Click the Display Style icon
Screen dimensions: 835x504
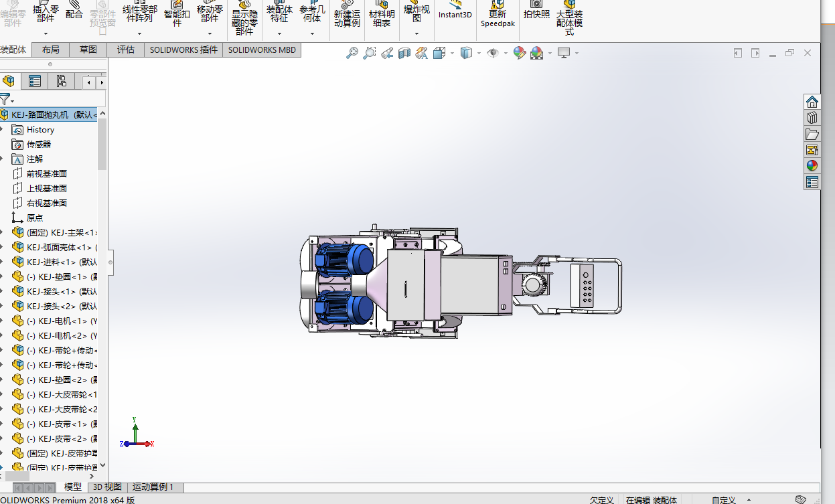pos(467,53)
